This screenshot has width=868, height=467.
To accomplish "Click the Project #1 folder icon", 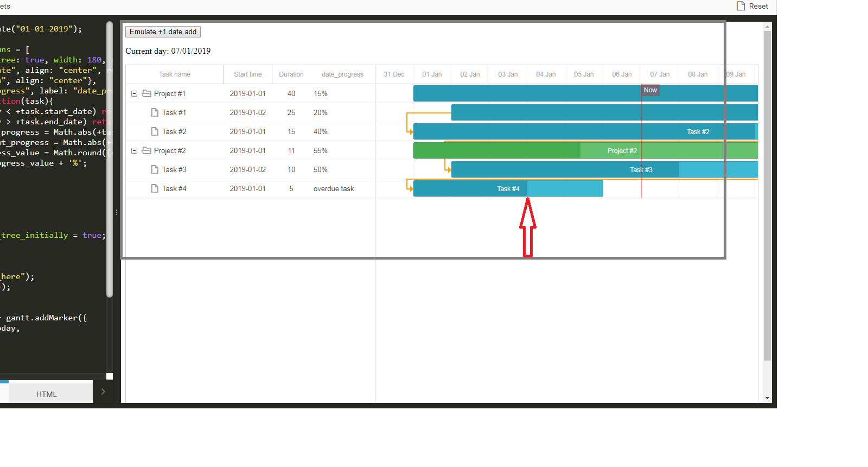I will point(146,93).
